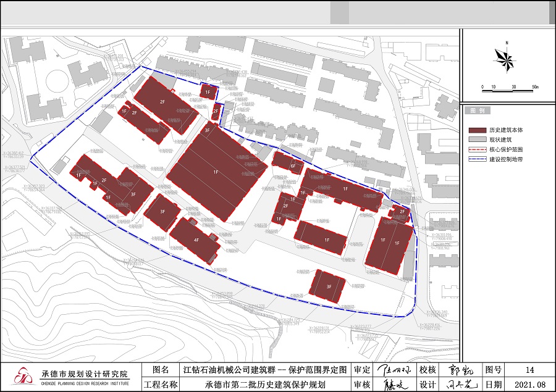The image size is (556, 392).
Task: Click the 图名 label cell
Action: pyautogui.click(x=160, y=370)
